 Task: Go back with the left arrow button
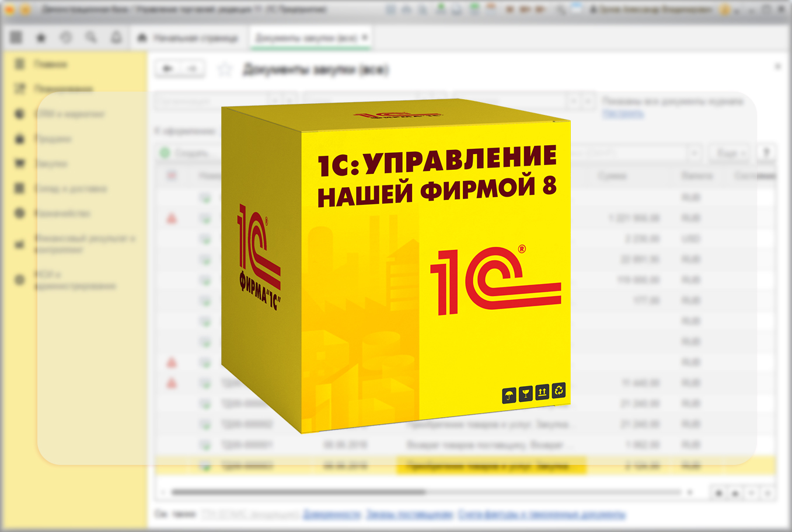(168, 69)
